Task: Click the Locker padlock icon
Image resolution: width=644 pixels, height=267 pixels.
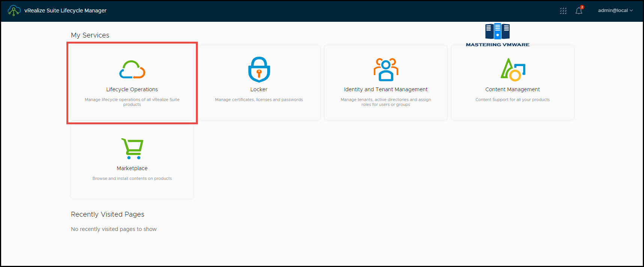Action: click(259, 69)
